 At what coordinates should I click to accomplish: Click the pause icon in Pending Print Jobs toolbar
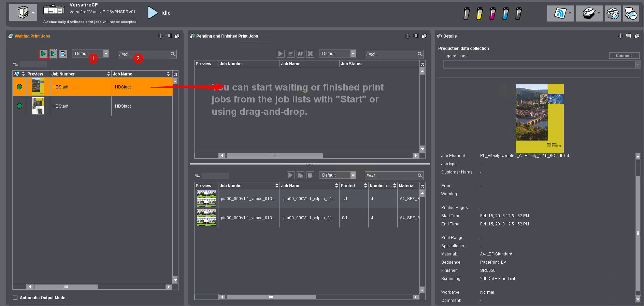300,54
